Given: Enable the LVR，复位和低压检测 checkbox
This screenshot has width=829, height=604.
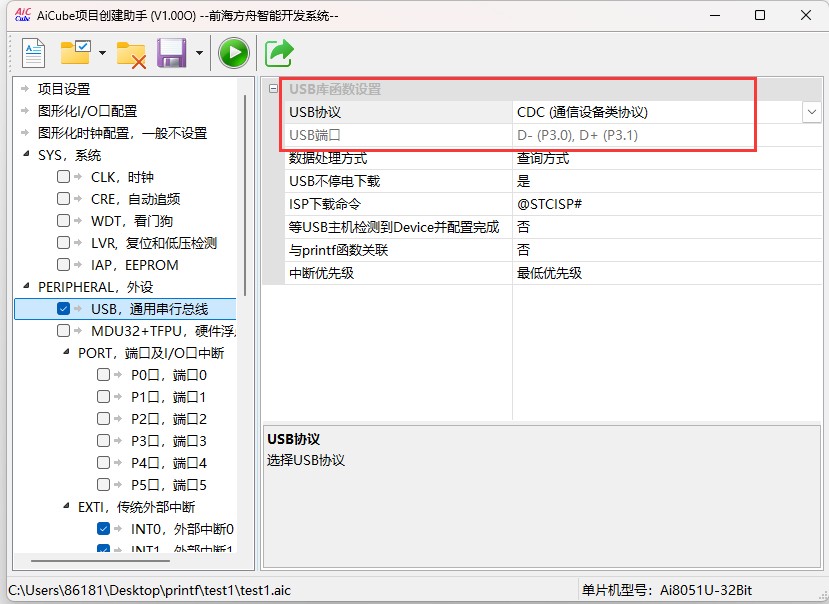Looking at the screenshot, I should [x=63, y=243].
